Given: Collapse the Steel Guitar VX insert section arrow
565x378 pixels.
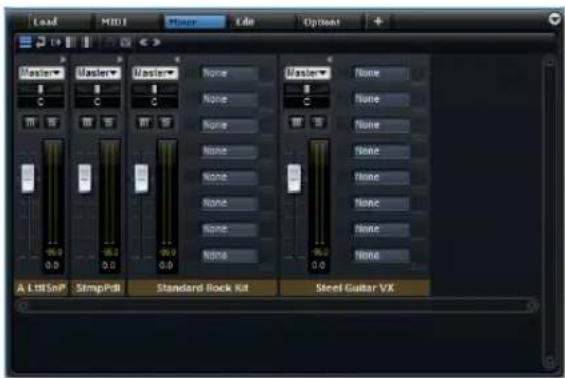Looking at the screenshot, I should click(329, 59).
